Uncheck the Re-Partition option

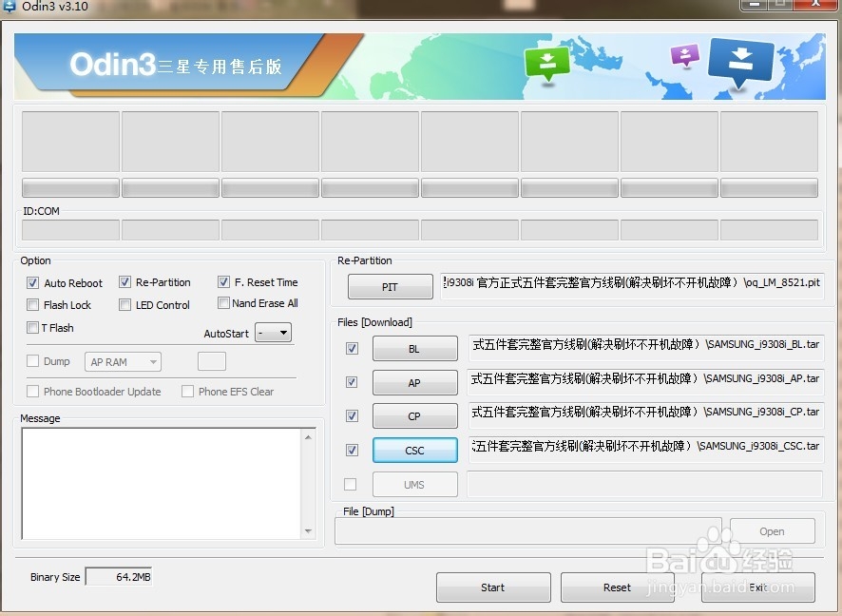coord(125,282)
